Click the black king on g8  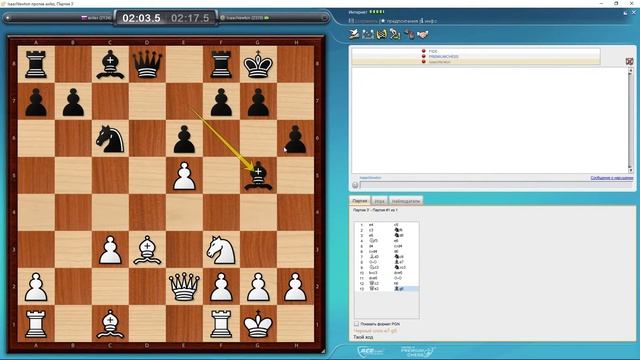click(x=258, y=64)
